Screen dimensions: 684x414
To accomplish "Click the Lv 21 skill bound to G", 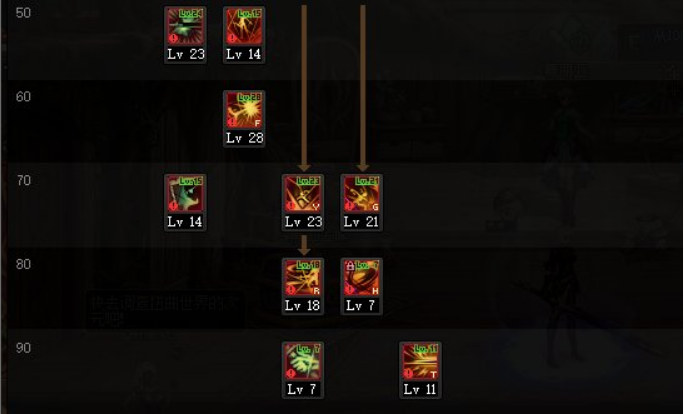I will click(x=362, y=202).
